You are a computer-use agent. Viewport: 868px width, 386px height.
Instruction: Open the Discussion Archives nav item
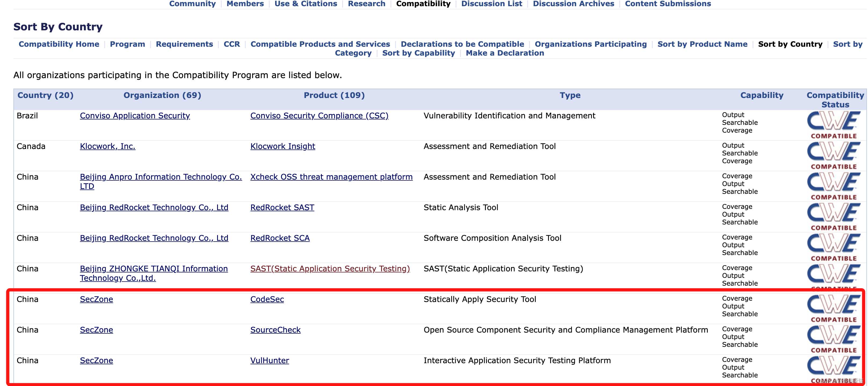(574, 4)
